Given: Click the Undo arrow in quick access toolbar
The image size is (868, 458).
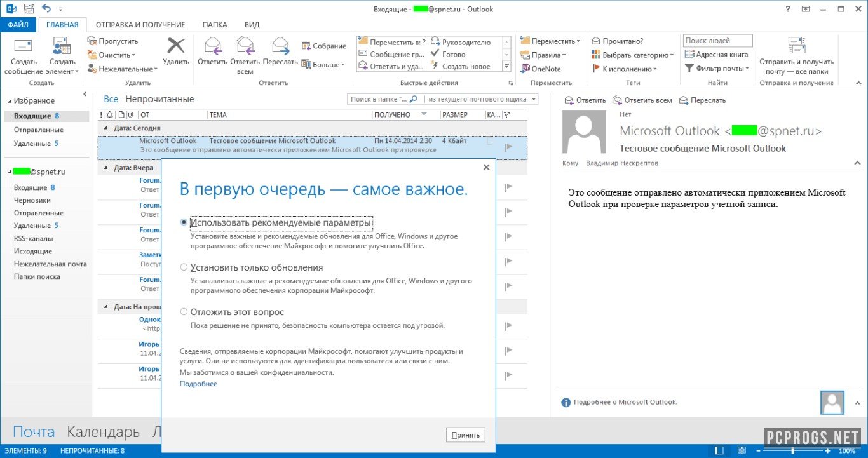Looking at the screenshot, I should coord(46,8).
